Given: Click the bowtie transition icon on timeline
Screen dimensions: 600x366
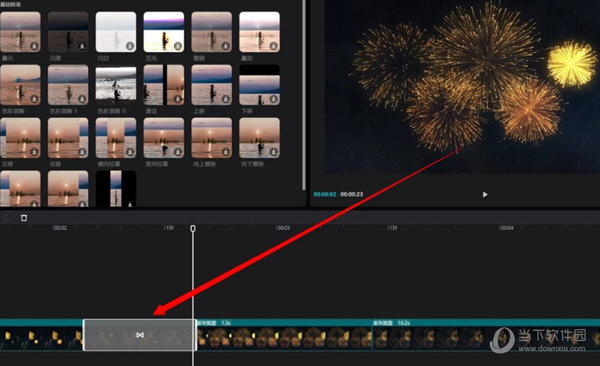Looking at the screenshot, I should pos(140,335).
